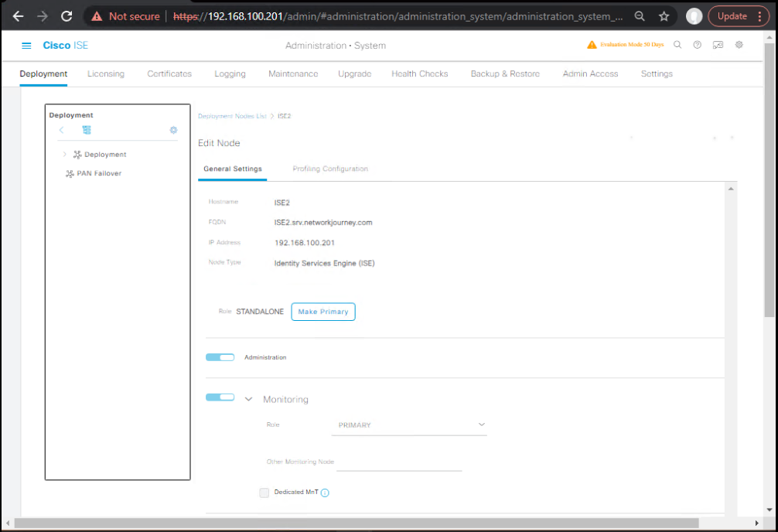Toggle the Monitoring persona switch

(x=220, y=397)
